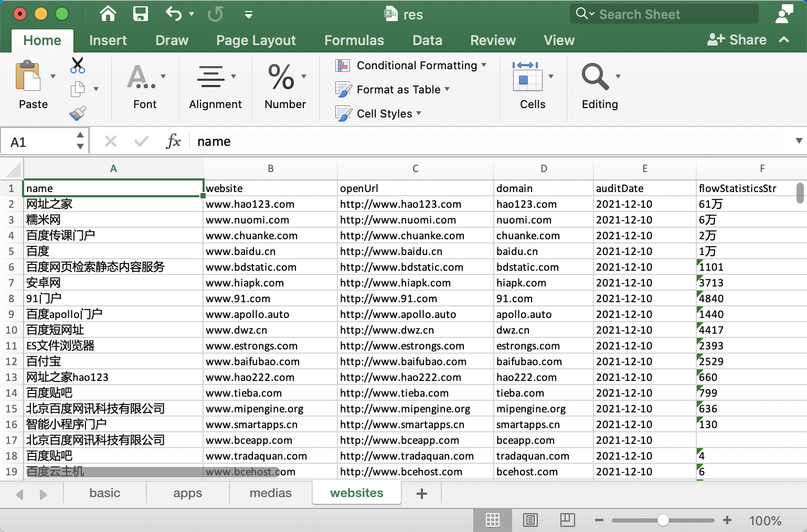The width and height of the screenshot is (807, 532).
Task: Click the Search Sheet field
Action: (664, 14)
